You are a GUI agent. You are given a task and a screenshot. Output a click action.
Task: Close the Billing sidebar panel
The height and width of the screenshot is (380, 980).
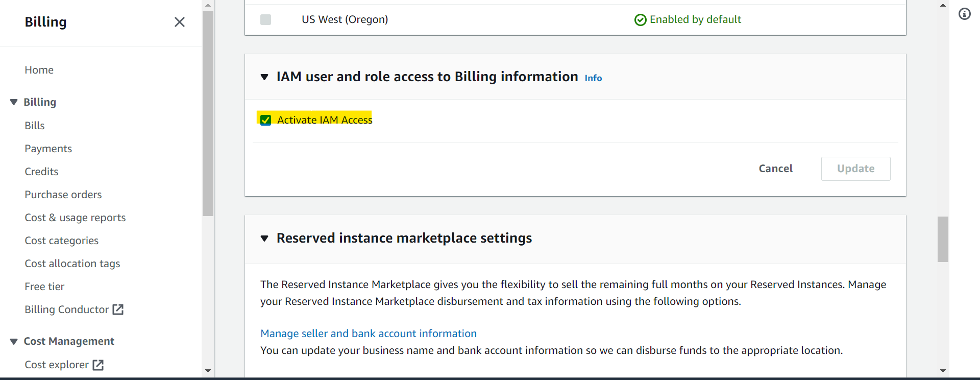tap(179, 22)
